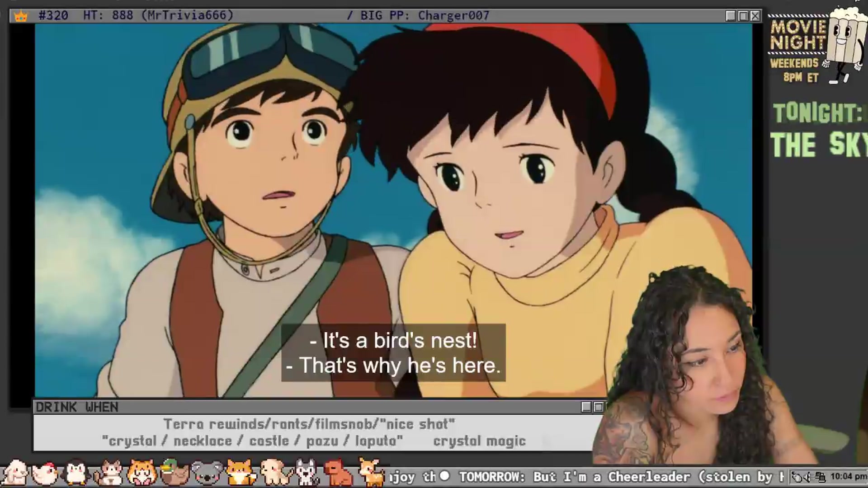Minimize the movie player window
868x488 pixels.
(731, 16)
